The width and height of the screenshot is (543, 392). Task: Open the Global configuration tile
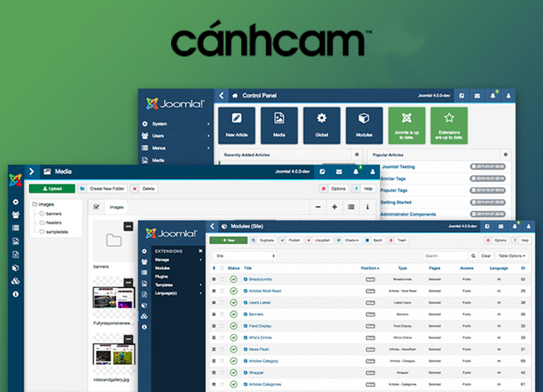click(x=322, y=126)
